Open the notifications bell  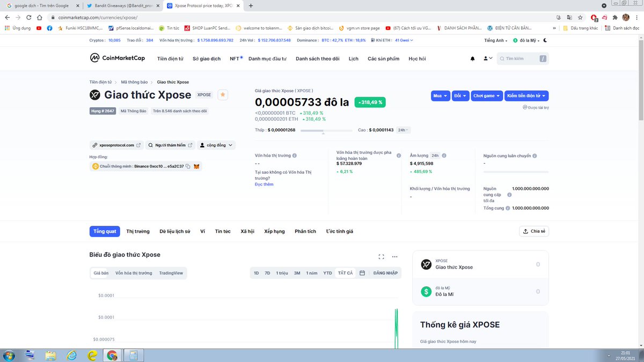(473, 58)
